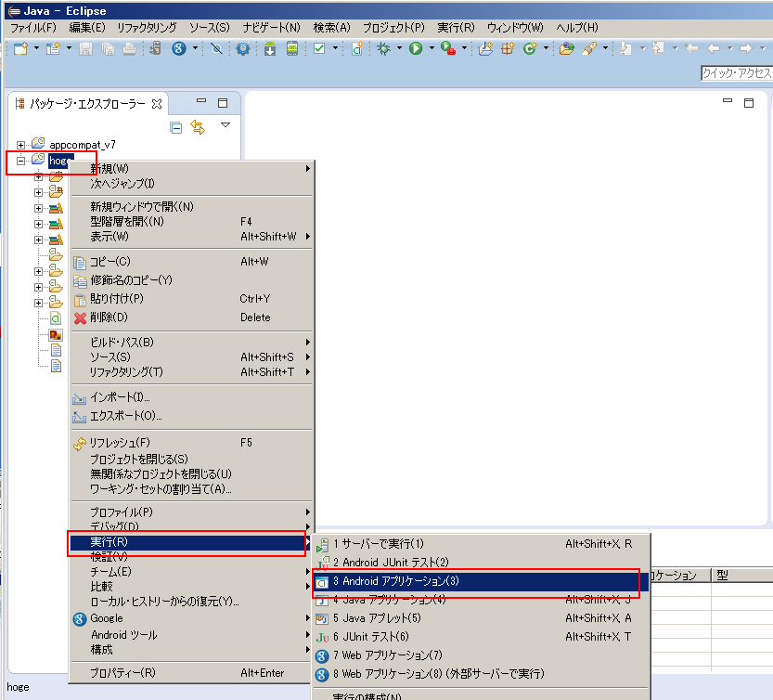Choose プロパティー(R) from the context menu

[191, 673]
